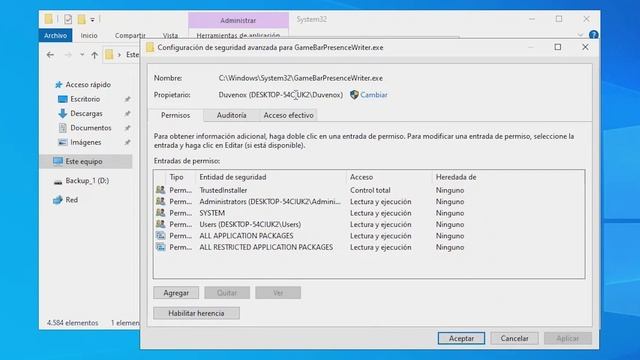This screenshot has width=640, height=360.
Task: Click the Aplicar button
Action: tap(568, 338)
